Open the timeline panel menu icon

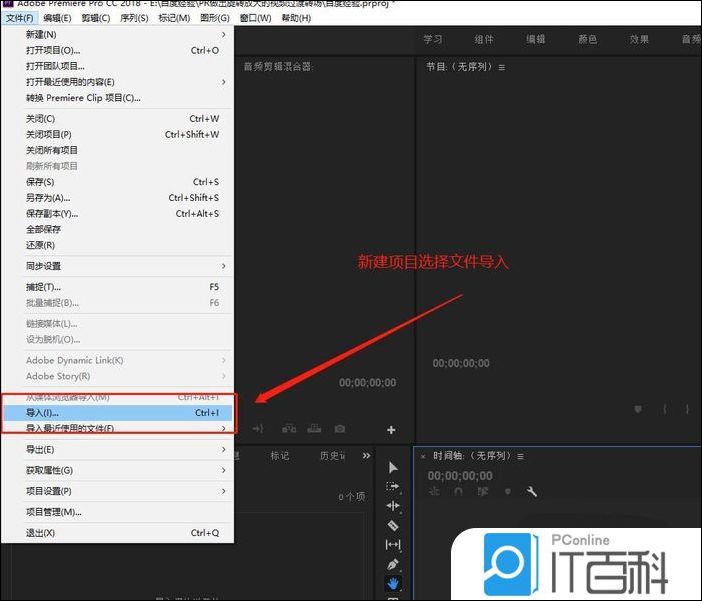pyautogui.click(x=520, y=456)
